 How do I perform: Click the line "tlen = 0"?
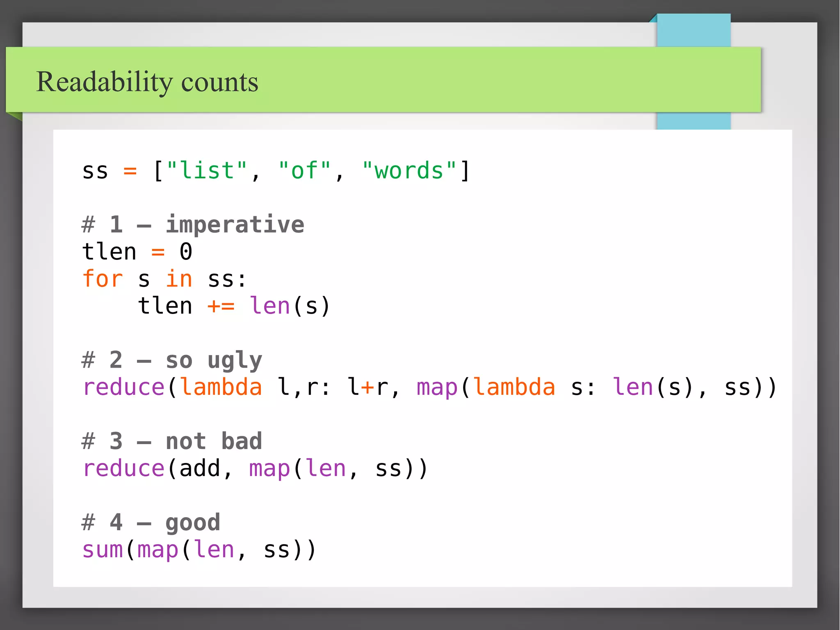coord(137,251)
